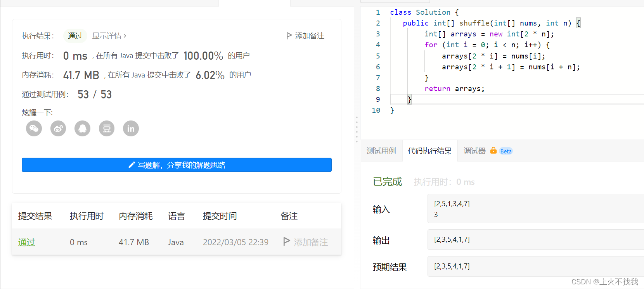The height and width of the screenshot is (289, 644).
Task: Expand 显示详情 details chevron
Action: (125, 36)
